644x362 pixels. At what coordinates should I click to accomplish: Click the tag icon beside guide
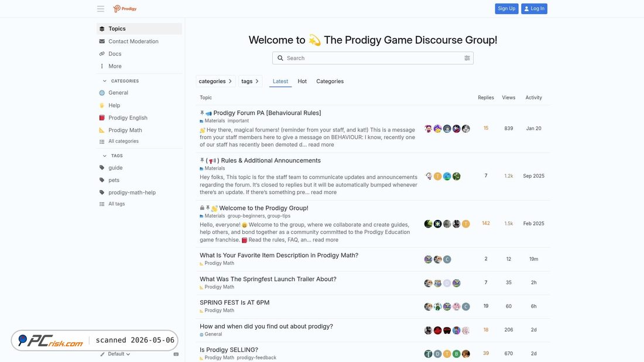point(102,168)
